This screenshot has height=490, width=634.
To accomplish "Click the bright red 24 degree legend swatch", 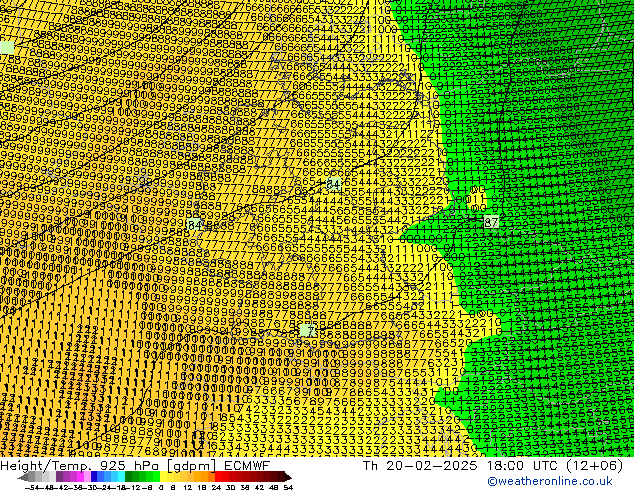I will (x=218, y=476).
